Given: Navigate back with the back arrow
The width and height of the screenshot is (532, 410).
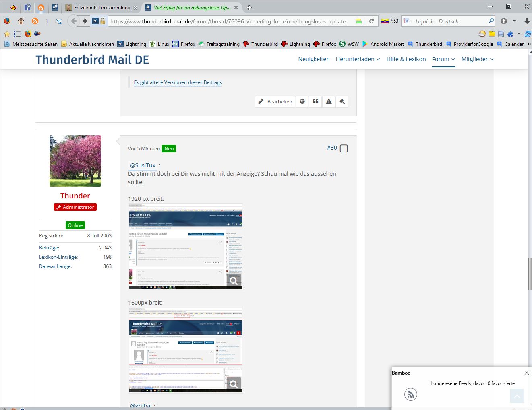Looking at the screenshot, I should tap(73, 21).
